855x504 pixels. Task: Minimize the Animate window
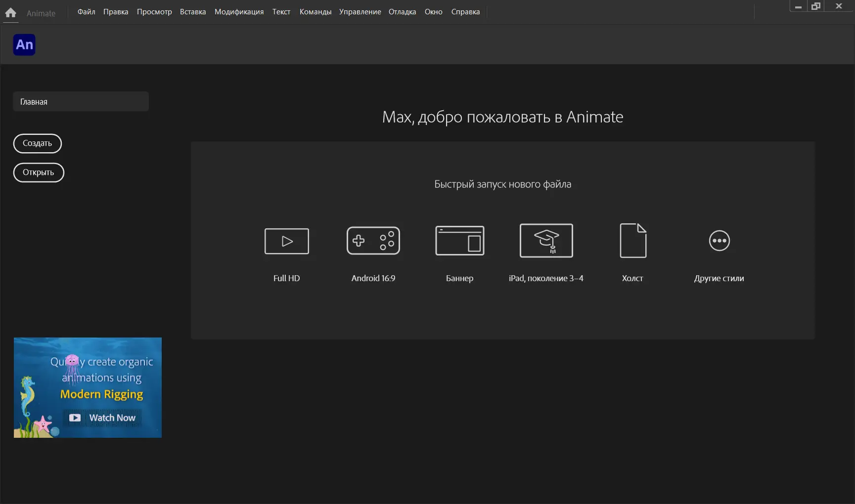(x=798, y=6)
